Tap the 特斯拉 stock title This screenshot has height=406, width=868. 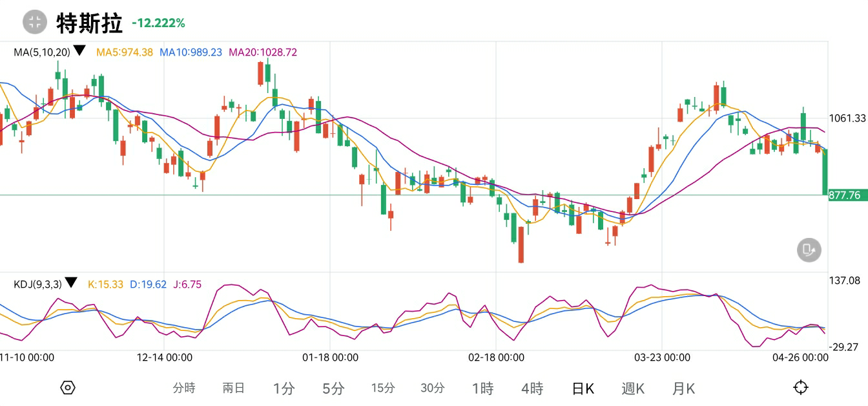[x=89, y=23]
